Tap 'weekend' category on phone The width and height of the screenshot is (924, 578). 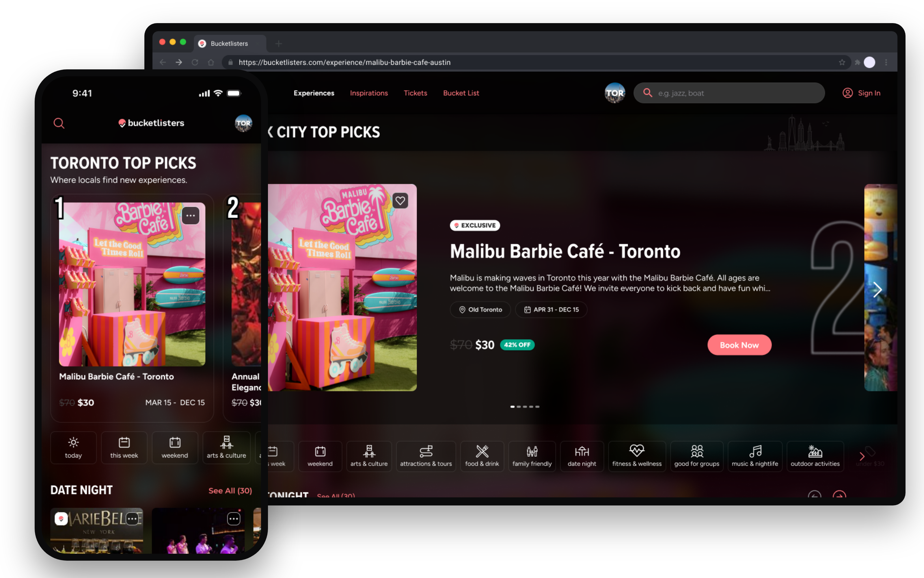pos(175,448)
